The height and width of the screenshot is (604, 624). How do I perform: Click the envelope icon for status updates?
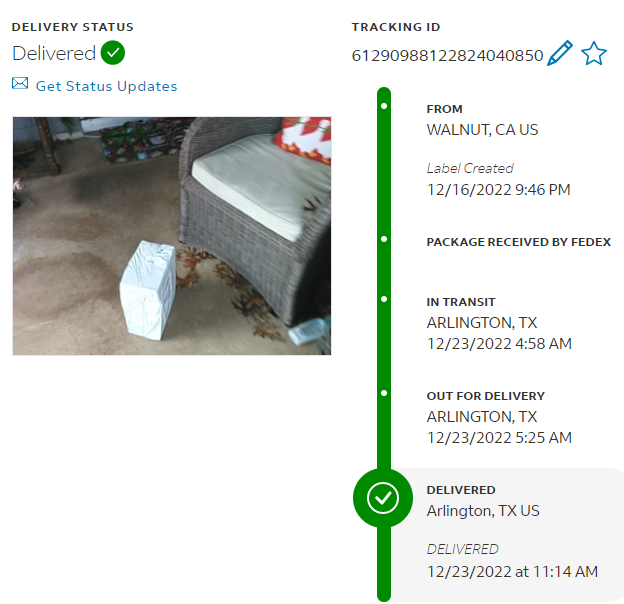click(x=20, y=84)
